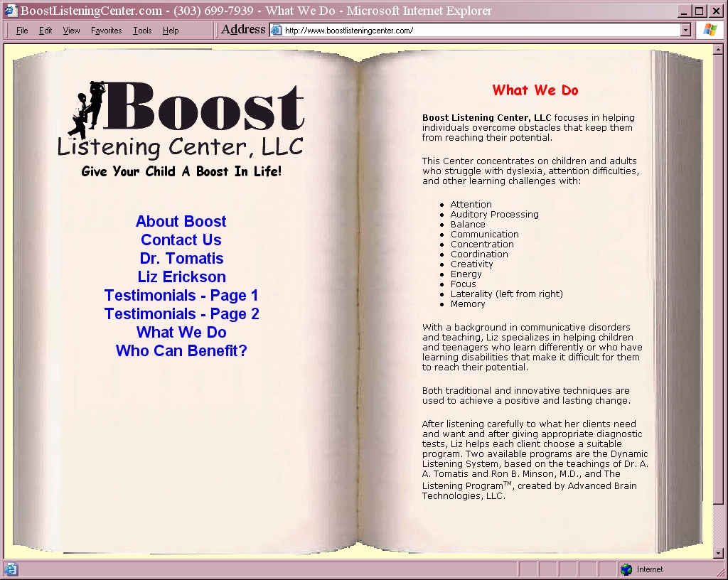Open the About Boost link
This screenshot has width=728, height=580.
pos(181,222)
